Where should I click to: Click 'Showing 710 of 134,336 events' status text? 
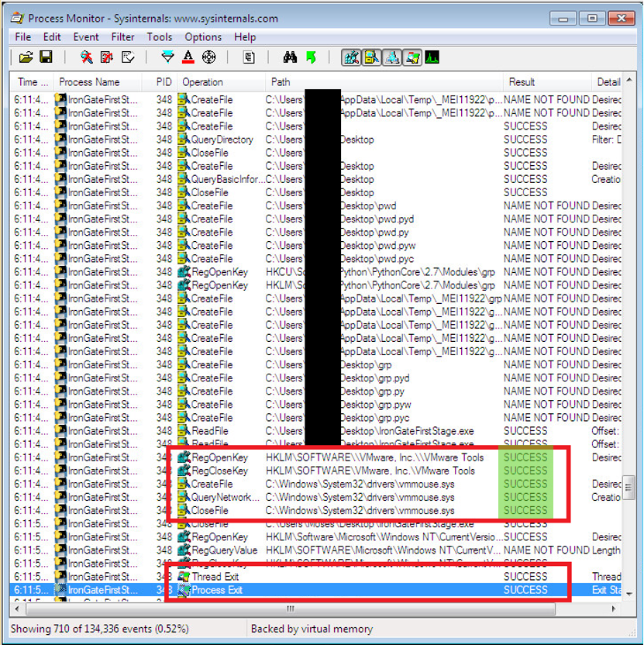[99, 629]
